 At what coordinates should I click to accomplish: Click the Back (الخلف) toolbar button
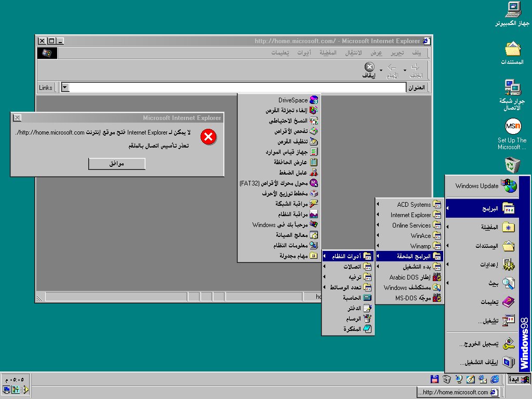click(416, 70)
